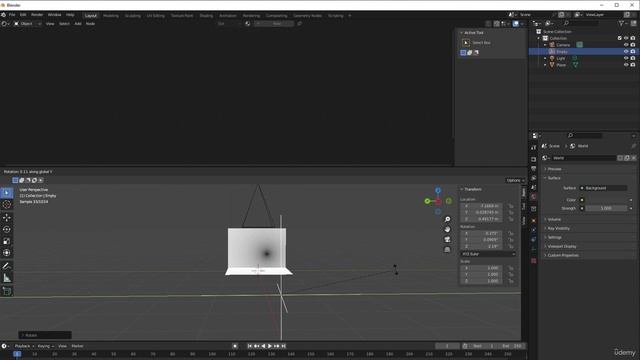Click the outliner filter funnel icon
The width and height of the screenshot is (640, 360).
click(x=621, y=24)
